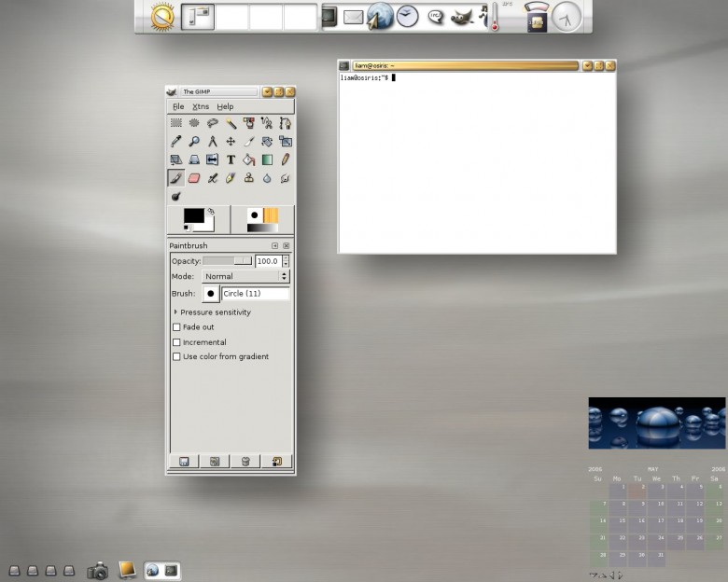Select the Airbrush tool
Viewport: 728px width, 582px height.
(212, 178)
